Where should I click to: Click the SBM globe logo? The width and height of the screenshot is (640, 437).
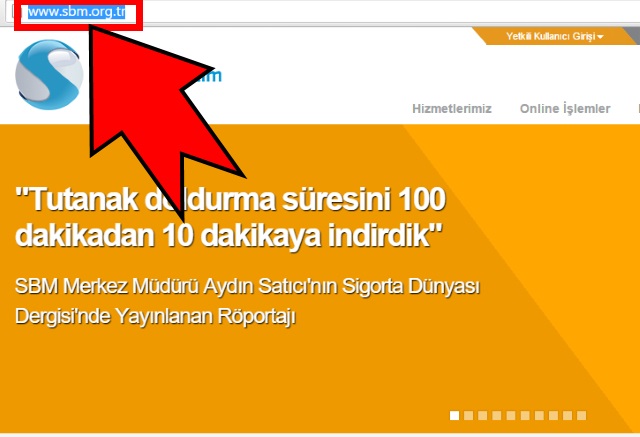[x=49, y=75]
